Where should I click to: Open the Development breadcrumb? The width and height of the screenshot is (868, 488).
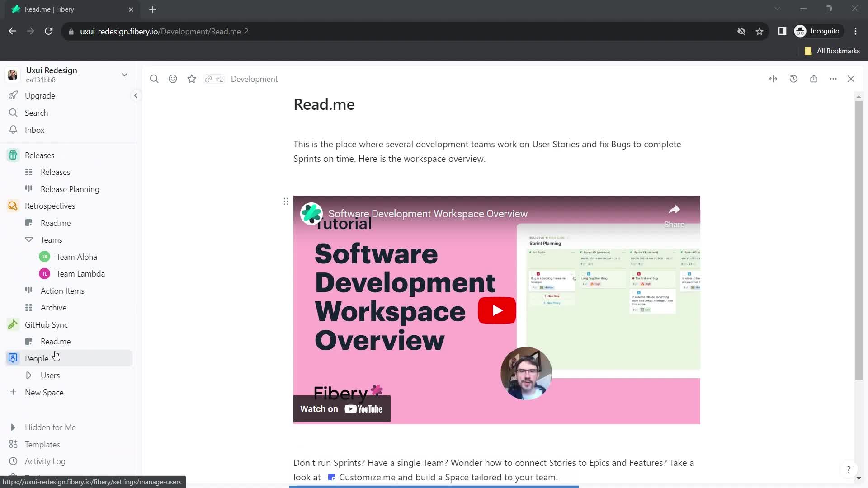[254, 79]
